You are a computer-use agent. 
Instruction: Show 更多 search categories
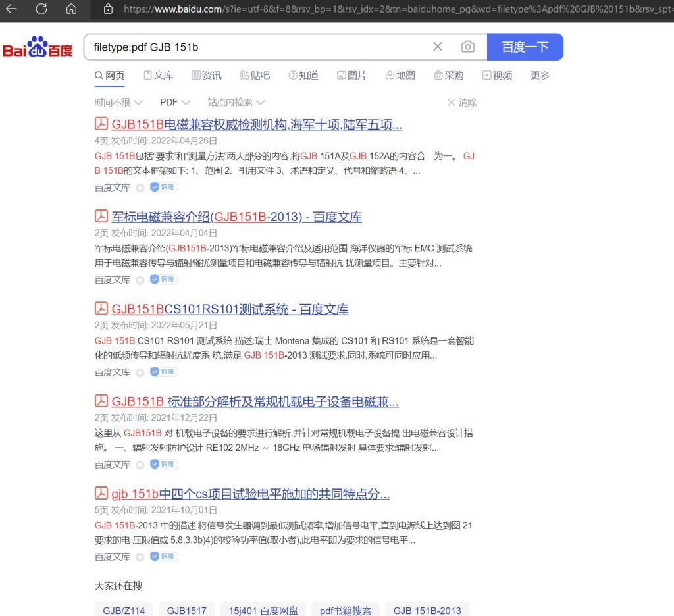(540, 76)
